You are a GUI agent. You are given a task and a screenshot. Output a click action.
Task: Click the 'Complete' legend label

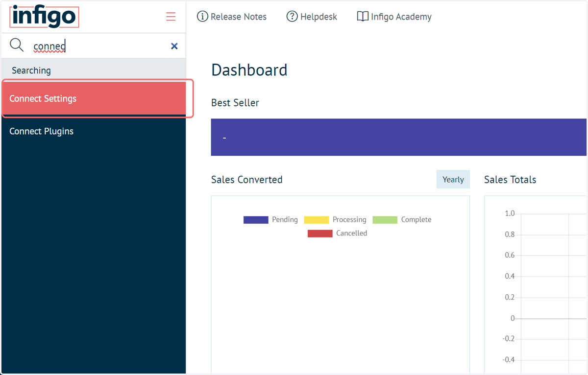416,220
